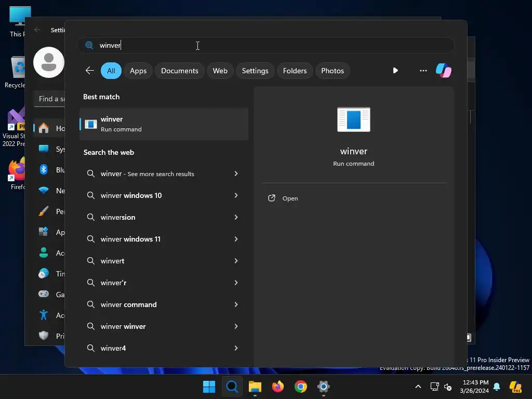Select the All filter tab
This screenshot has width=532, height=399.
point(111,71)
